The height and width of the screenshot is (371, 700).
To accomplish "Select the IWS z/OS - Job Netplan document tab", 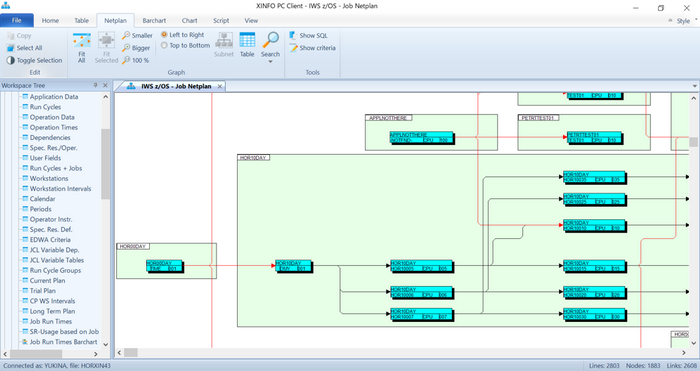I will (176, 86).
